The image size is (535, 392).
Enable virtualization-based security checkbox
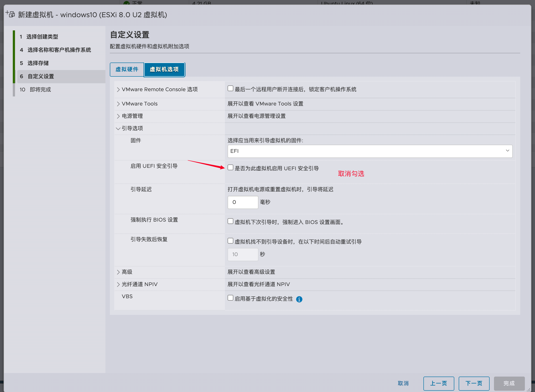230,298
